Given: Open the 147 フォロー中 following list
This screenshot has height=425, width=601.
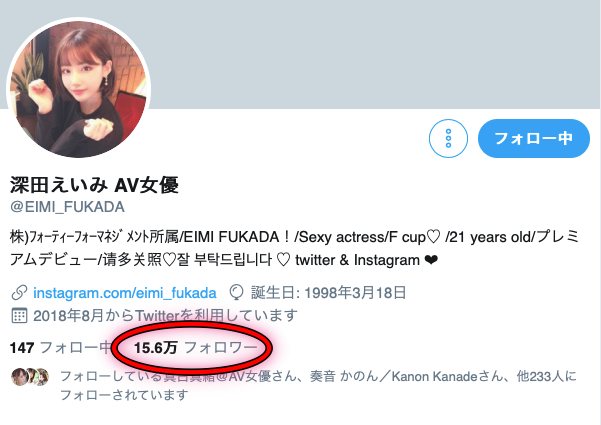Looking at the screenshot, I should click(61, 348).
